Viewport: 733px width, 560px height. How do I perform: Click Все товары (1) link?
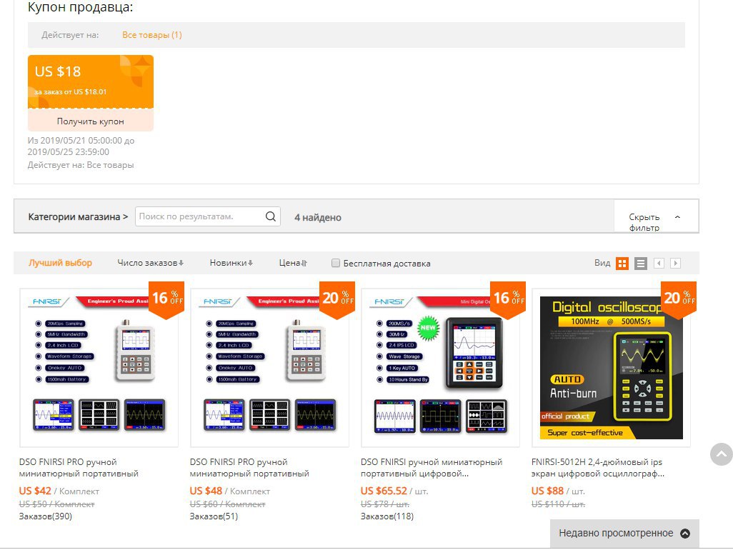(152, 34)
